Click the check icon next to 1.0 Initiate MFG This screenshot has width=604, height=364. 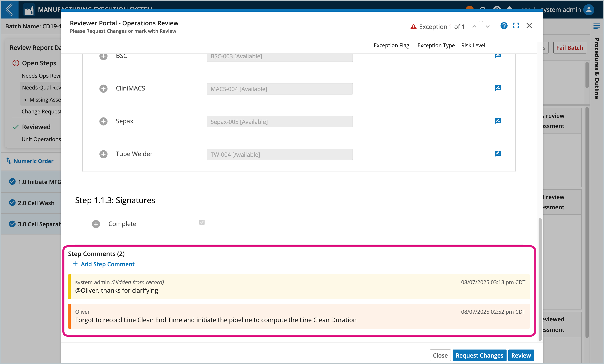point(12,181)
